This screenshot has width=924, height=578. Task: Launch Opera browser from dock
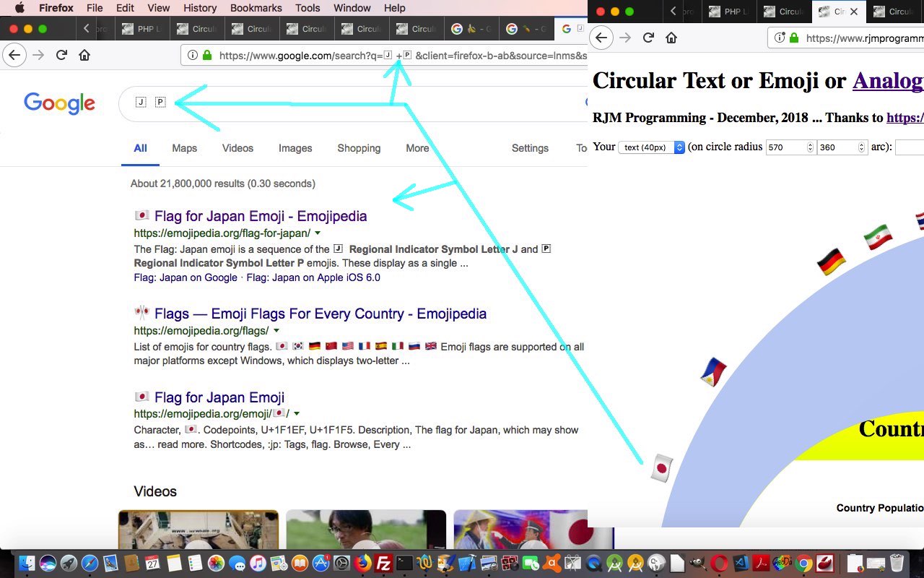(x=719, y=563)
